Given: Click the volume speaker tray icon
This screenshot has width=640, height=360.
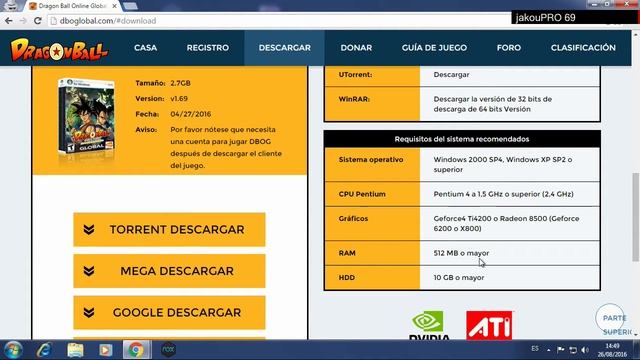Looking at the screenshot, I should [x=585, y=350].
